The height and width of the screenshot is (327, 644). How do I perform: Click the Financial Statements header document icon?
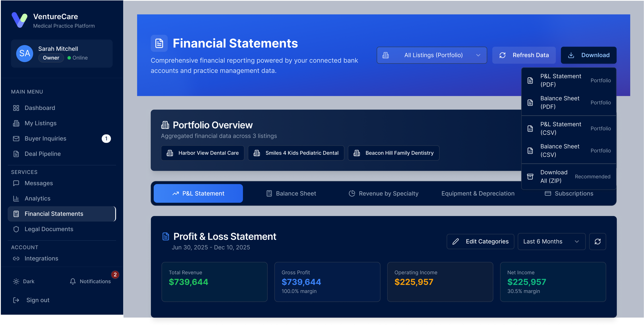point(159,43)
